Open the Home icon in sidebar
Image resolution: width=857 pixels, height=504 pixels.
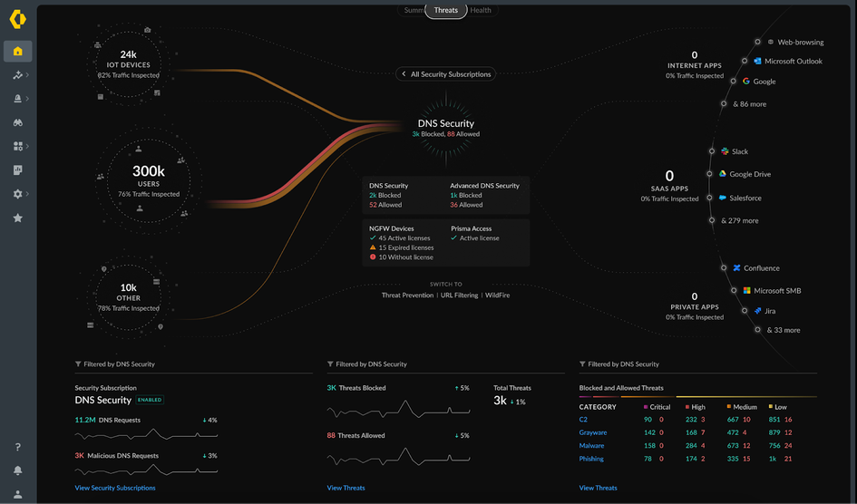click(18, 52)
